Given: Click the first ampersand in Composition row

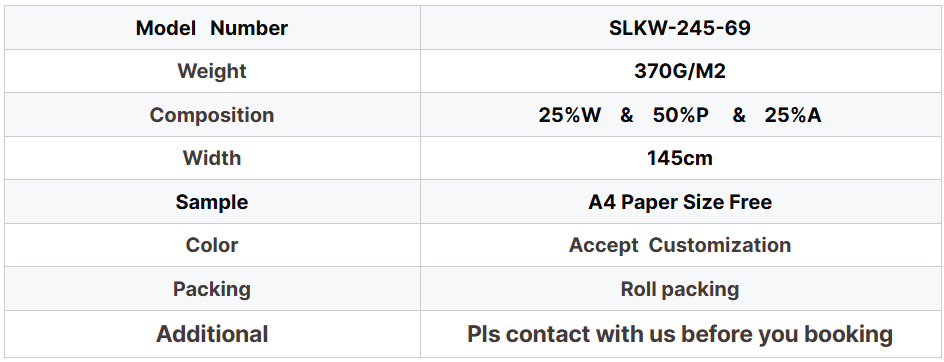Looking at the screenshot, I should 627,114.
